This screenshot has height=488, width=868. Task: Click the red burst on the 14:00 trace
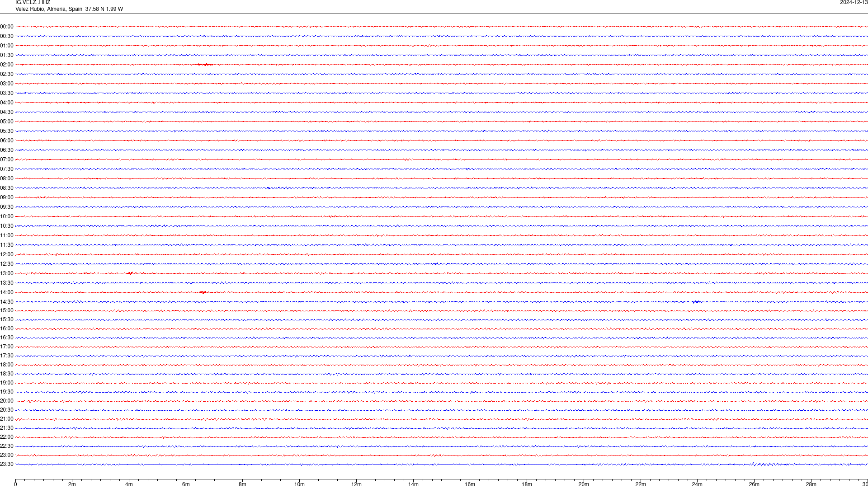[x=203, y=292]
